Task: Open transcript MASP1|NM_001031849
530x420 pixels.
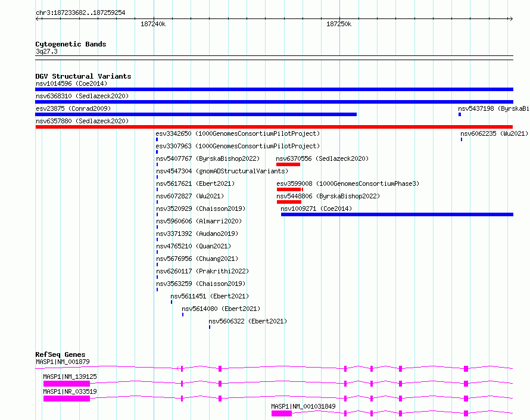Action: point(303,406)
